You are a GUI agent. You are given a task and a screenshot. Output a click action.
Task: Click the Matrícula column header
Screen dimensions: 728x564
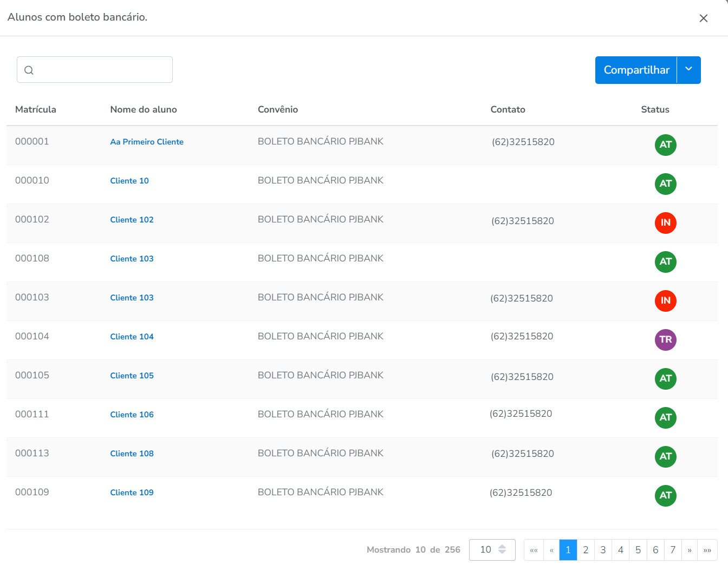coord(36,109)
